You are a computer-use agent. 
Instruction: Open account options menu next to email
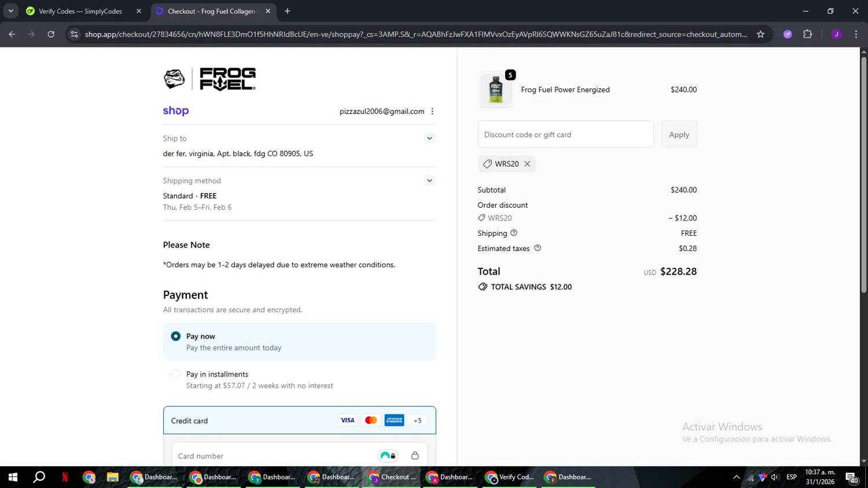[x=432, y=112]
